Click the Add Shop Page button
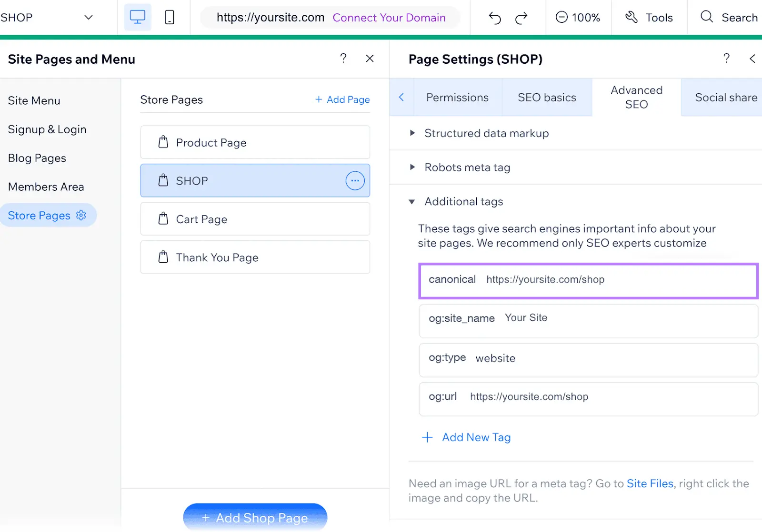 (255, 518)
